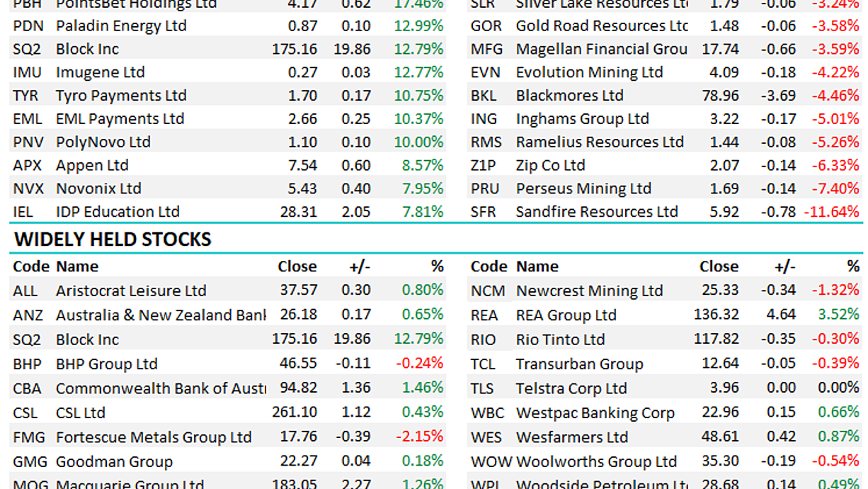Select Commonwealth Bank's close price 94.82

(x=299, y=388)
